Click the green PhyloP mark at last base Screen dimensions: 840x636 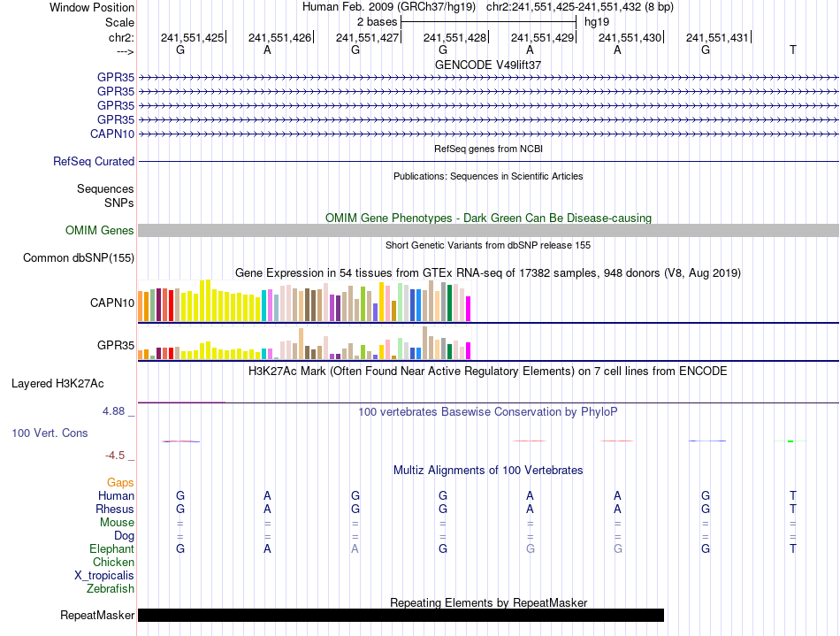pyautogui.click(x=790, y=441)
